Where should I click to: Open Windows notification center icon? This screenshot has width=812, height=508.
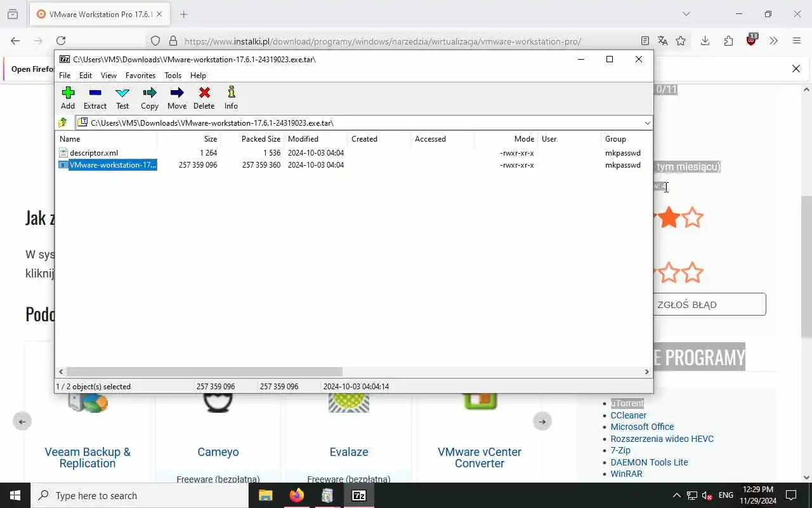791,495
